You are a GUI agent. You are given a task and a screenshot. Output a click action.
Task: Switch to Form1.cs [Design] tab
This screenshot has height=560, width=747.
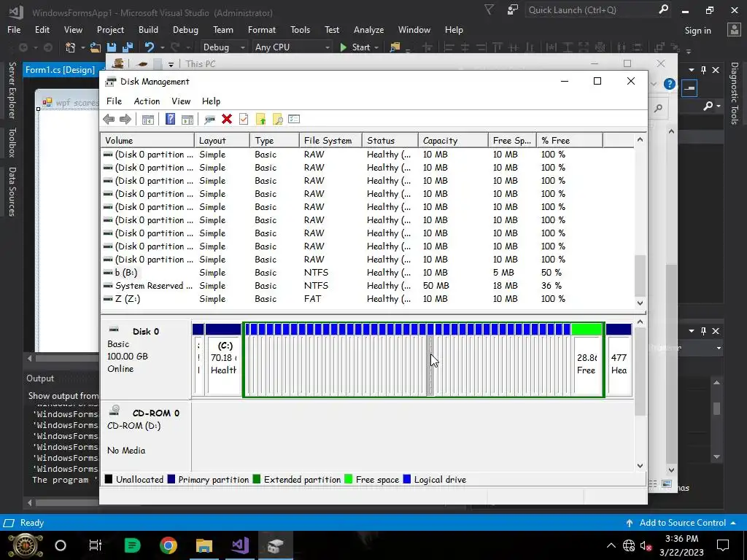[60, 70]
